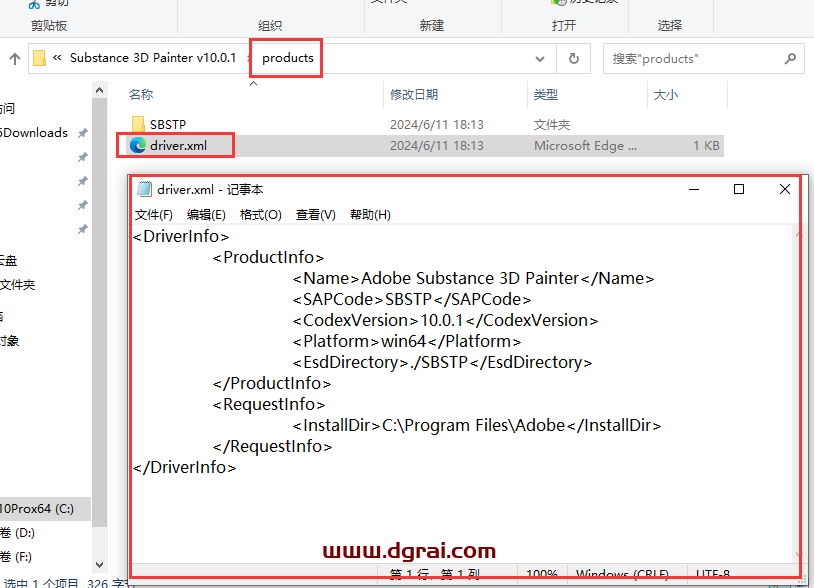Click the Substance 3D Painter v10.0.1 breadcrumb
Image resolution: width=814 pixels, height=588 pixels.
click(153, 58)
